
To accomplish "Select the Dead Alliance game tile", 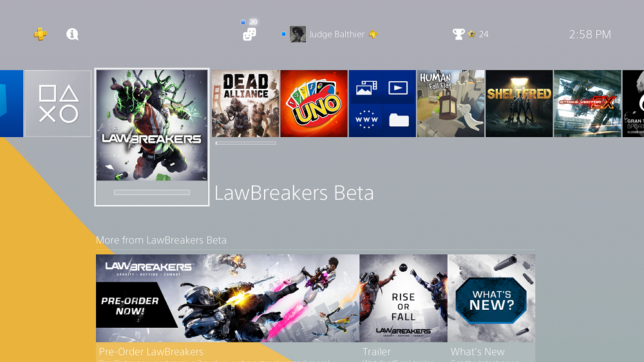I will click(x=245, y=104).
